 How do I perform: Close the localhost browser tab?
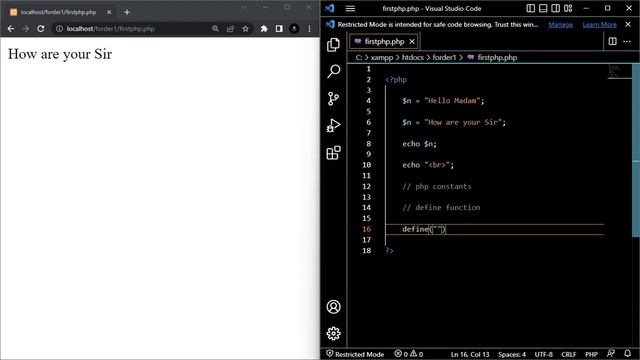coord(109,12)
